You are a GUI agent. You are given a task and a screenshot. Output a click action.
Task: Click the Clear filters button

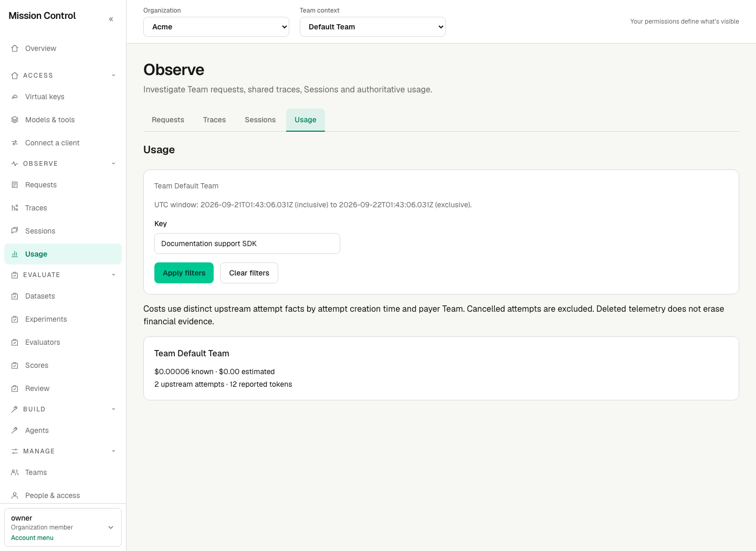click(x=249, y=273)
